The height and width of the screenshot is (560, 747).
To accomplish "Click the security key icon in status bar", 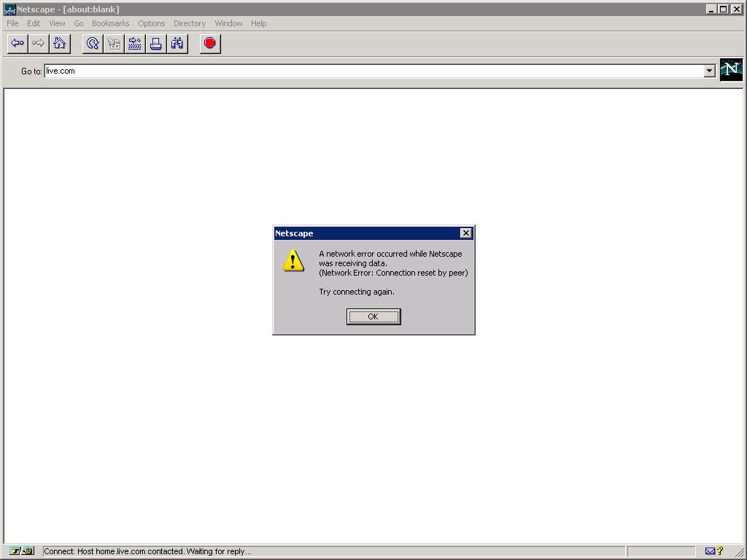I will pos(21,551).
